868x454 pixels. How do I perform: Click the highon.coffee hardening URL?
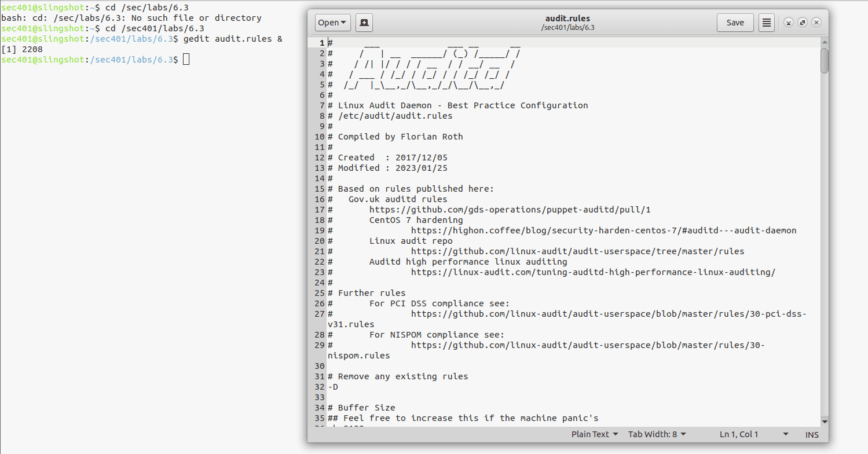coord(602,230)
